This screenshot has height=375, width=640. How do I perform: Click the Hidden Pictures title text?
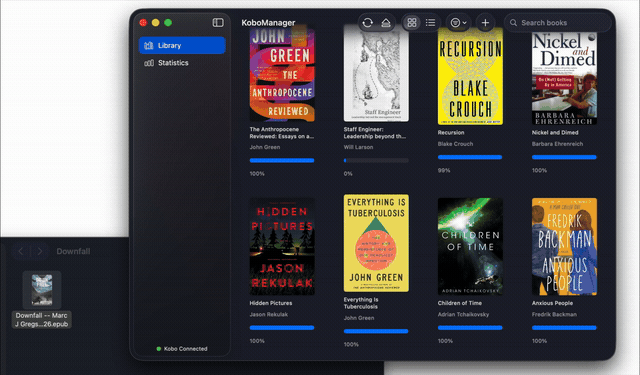271,303
